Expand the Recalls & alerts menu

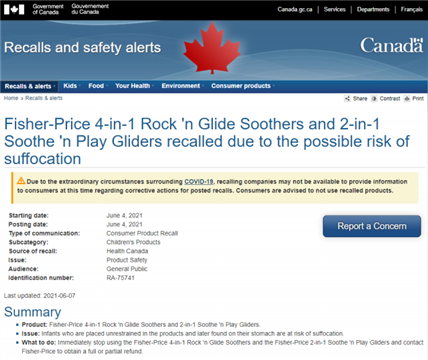point(30,86)
